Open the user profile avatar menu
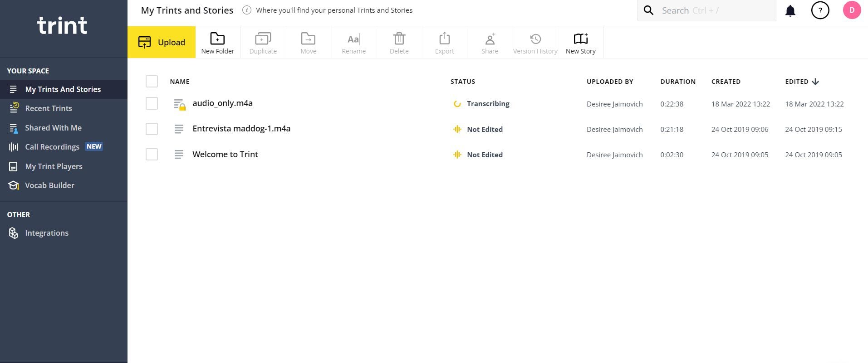The image size is (868, 363). [851, 10]
